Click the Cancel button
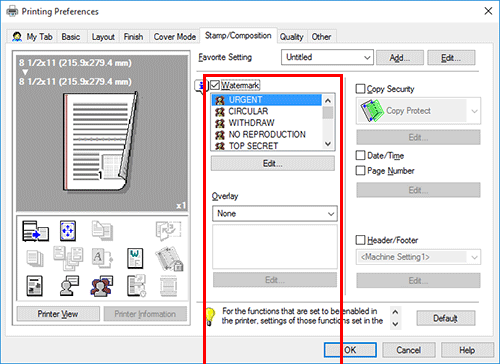Screen dimensions: 500x364 pos(409,350)
